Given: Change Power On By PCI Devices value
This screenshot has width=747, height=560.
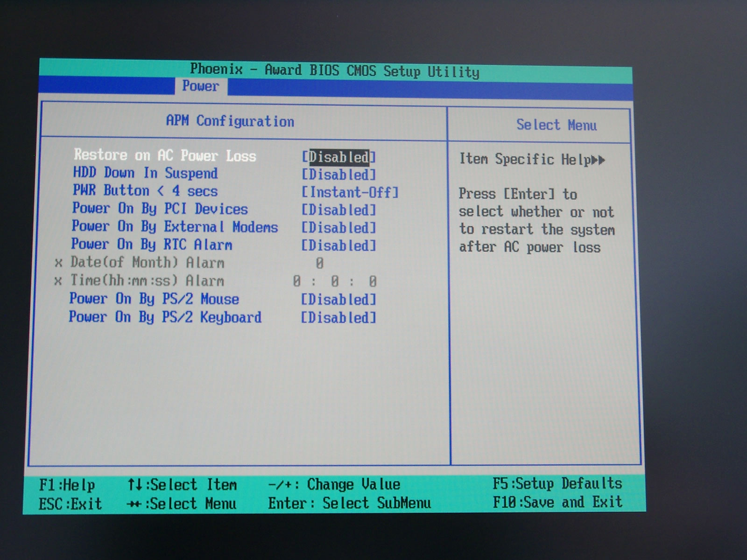Looking at the screenshot, I should tap(338, 210).
